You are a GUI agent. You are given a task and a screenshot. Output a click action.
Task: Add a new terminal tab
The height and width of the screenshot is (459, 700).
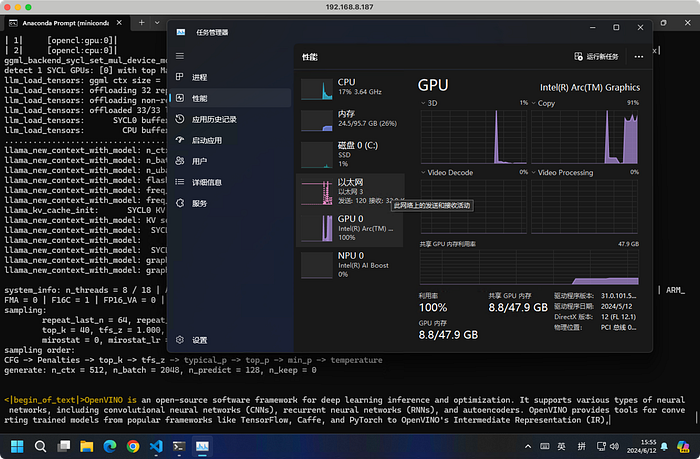[x=142, y=22]
